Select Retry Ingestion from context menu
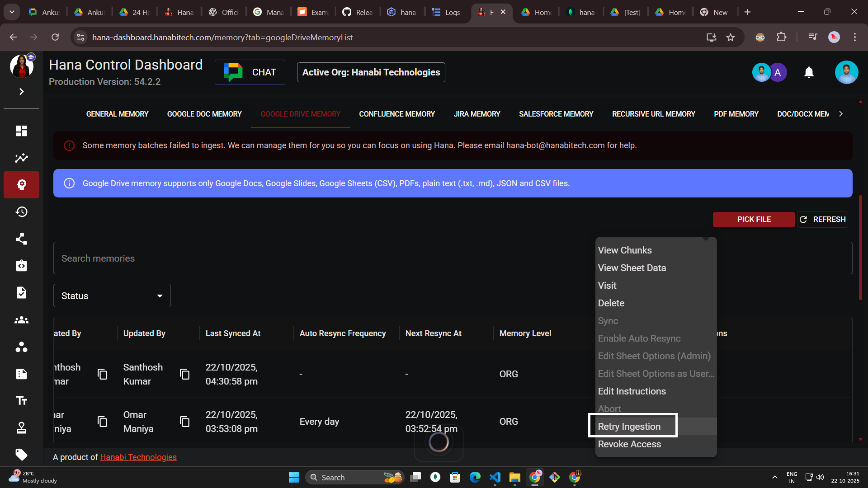The width and height of the screenshot is (868, 488). 629,427
